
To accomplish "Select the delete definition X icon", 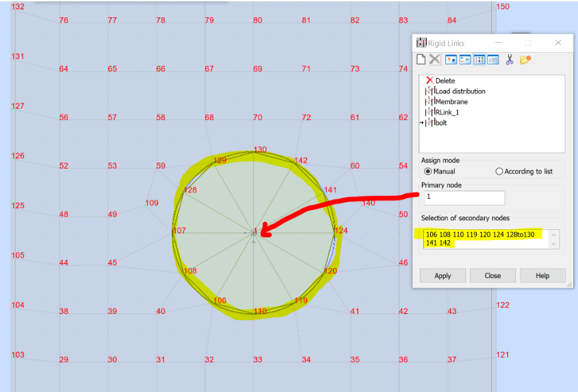I will coord(435,59).
